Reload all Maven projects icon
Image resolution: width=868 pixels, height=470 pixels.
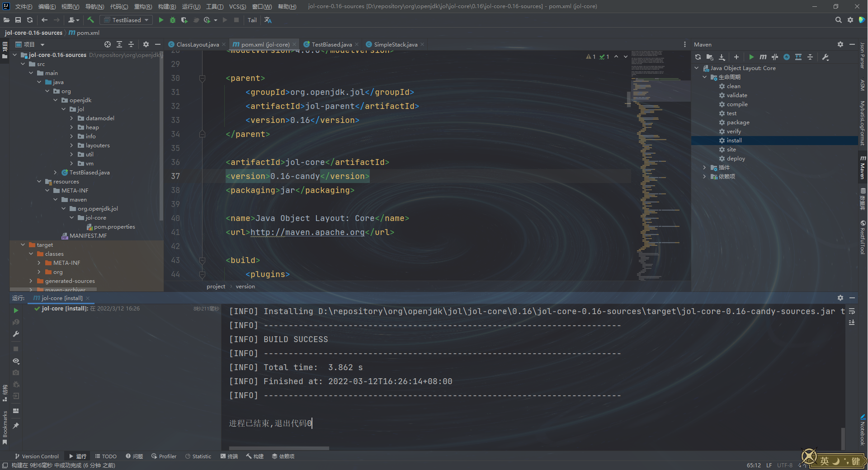[x=698, y=57]
